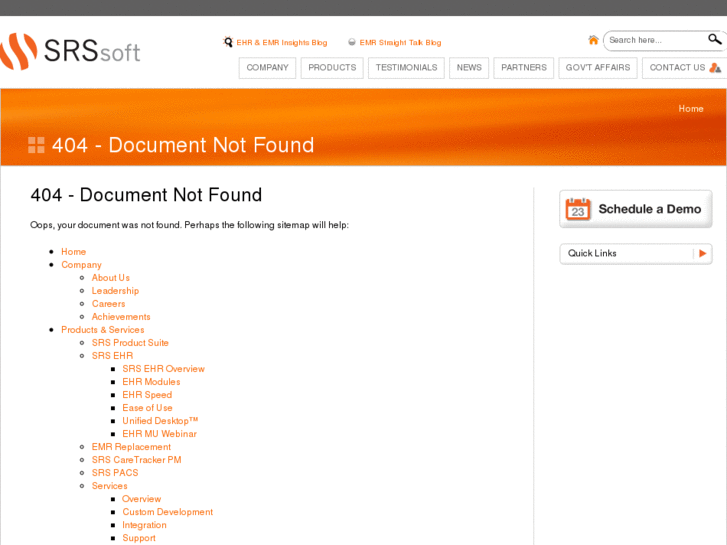Expand Quick Links with the arrow

702,253
